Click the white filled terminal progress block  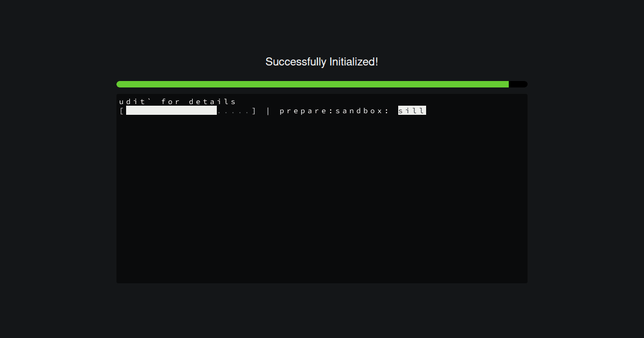(171, 111)
